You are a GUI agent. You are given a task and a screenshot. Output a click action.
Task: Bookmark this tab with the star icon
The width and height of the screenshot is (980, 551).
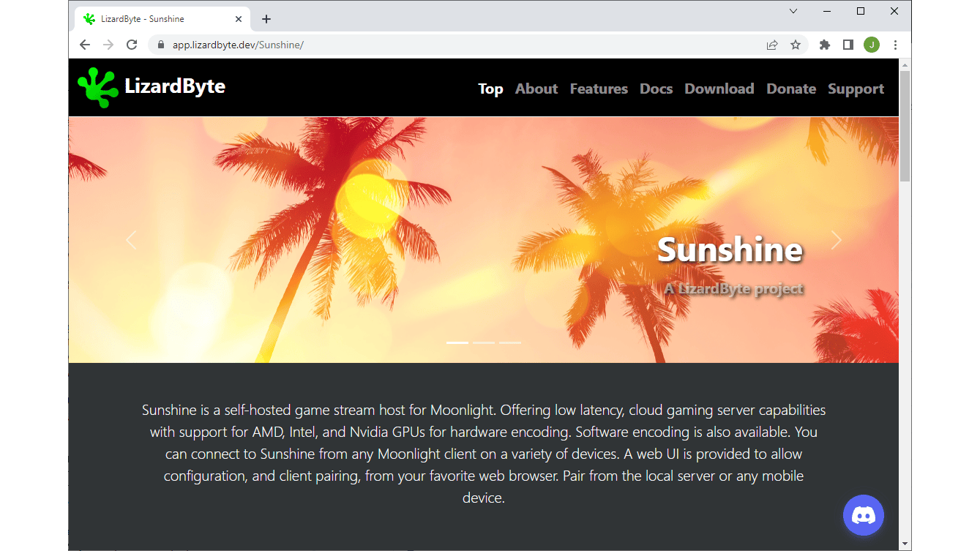(796, 45)
